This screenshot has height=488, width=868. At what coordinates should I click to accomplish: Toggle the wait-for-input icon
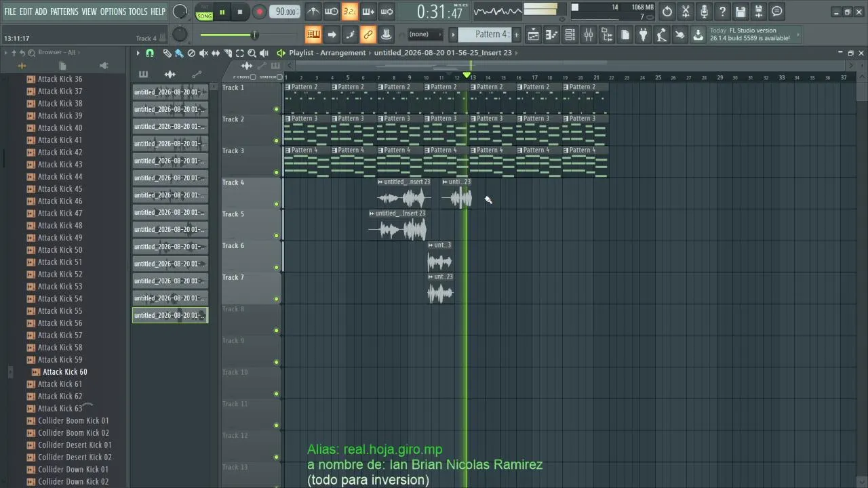coord(332,12)
